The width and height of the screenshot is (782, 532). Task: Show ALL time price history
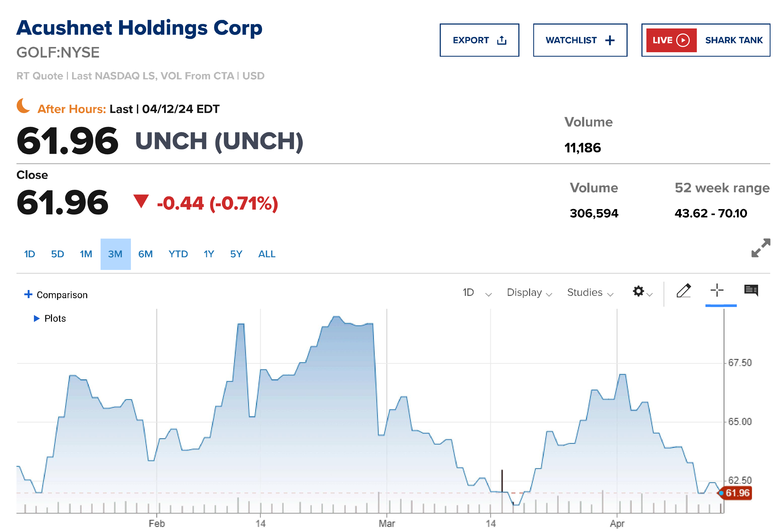(267, 254)
